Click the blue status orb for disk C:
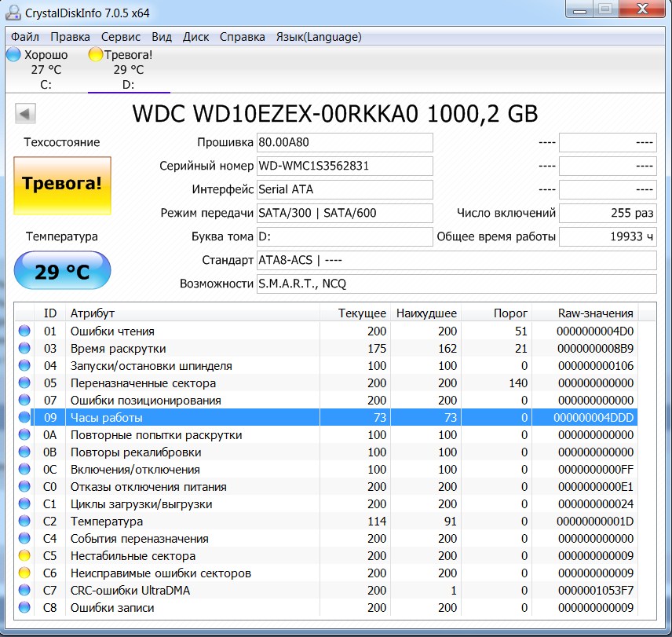This screenshot has height=637, width=672. click(x=13, y=54)
